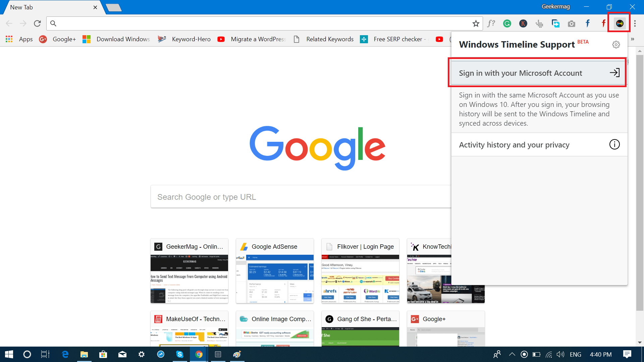Image resolution: width=644 pixels, height=362 pixels.
Task: Click the Activity history privacy info icon
Action: point(614,144)
